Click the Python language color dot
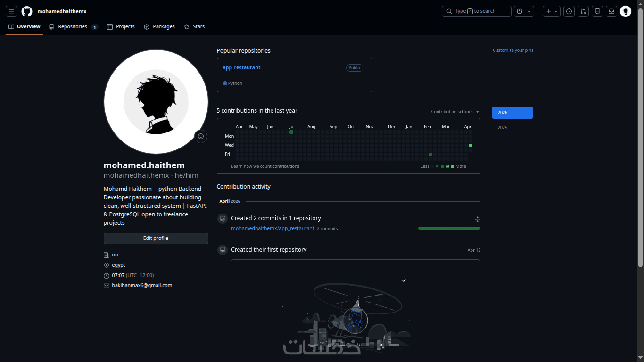The image size is (644, 362). [225, 83]
